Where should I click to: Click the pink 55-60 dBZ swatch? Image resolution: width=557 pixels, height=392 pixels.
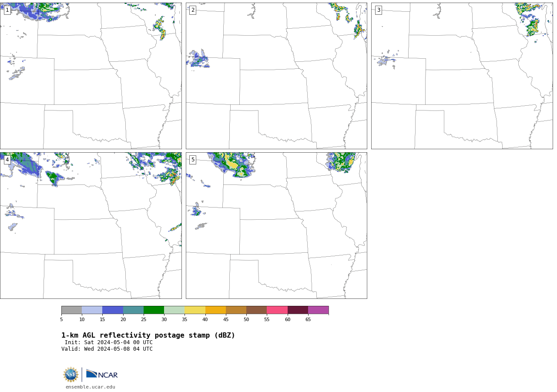(277, 310)
